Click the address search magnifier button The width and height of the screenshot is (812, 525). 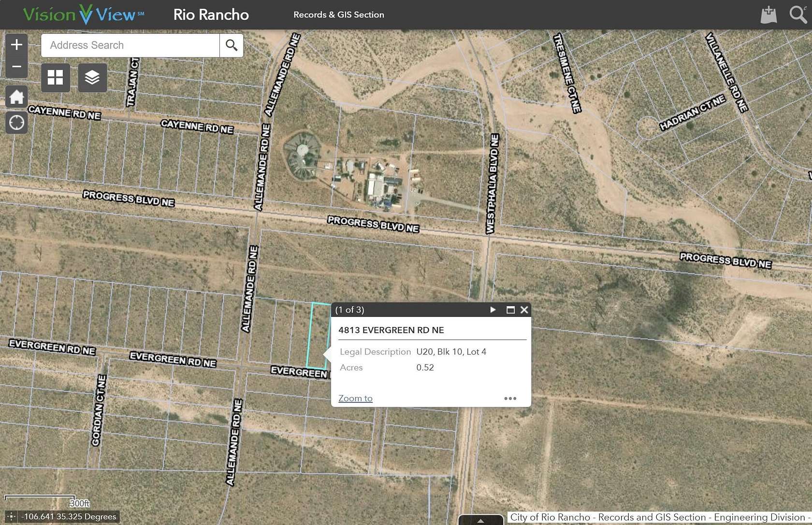[232, 45]
